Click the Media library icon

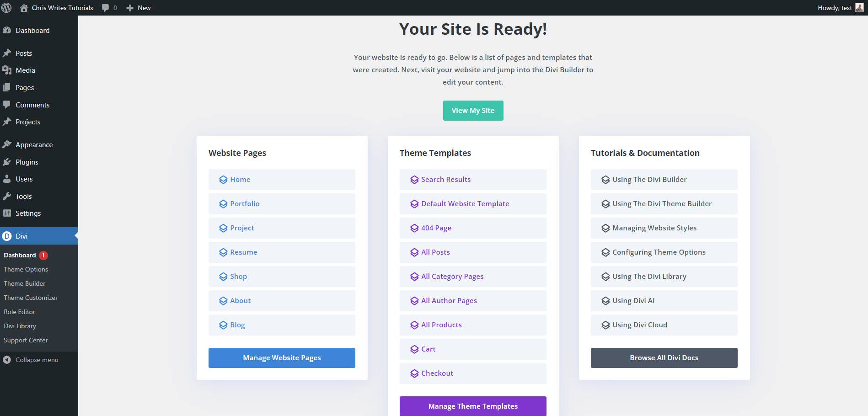click(x=7, y=70)
